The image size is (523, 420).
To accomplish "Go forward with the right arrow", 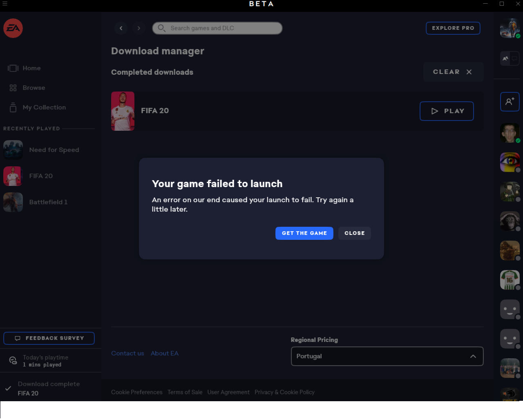I will point(139,28).
